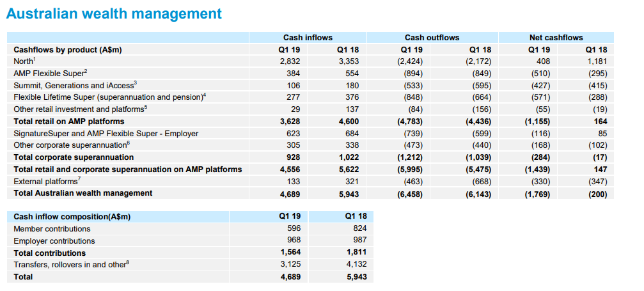The image size is (644, 291).
Task: Click Summit net cashflow value (427)
Action: coord(540,86)
